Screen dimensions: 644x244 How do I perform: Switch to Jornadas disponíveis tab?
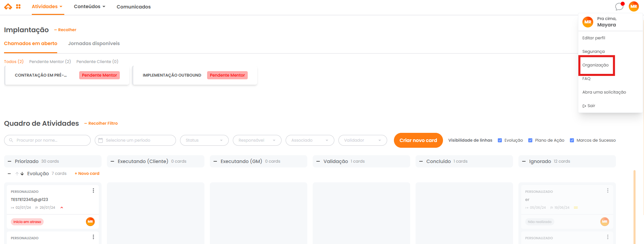point(94,43)
